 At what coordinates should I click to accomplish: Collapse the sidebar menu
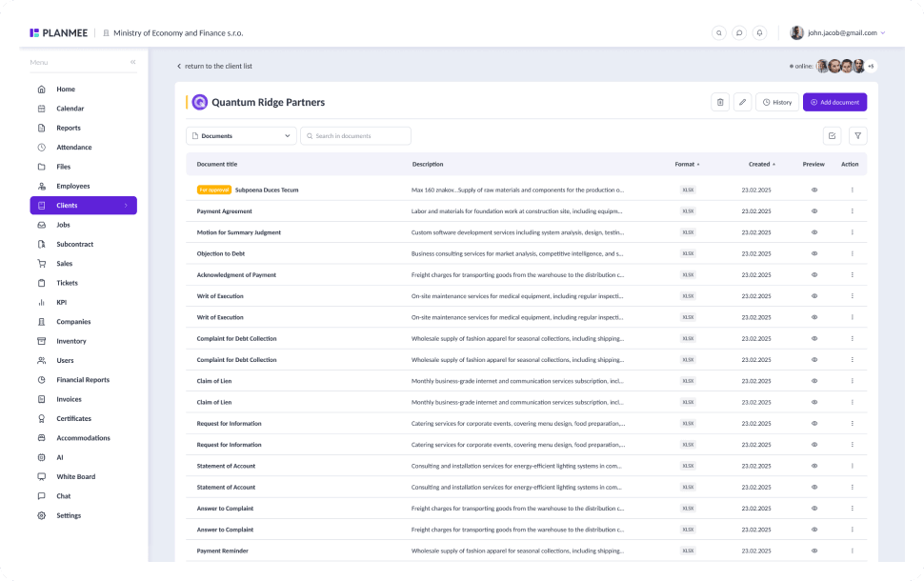click(x=133, y=62)
